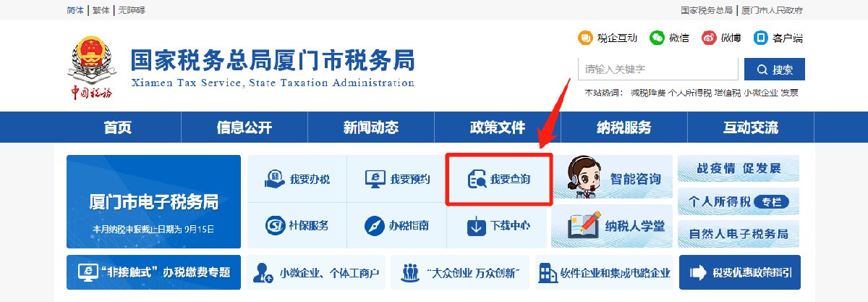The width and height of the screenshot is (868, 302).
Task: Follow the 国家税务总局 top link
Action: coord(707,10)
